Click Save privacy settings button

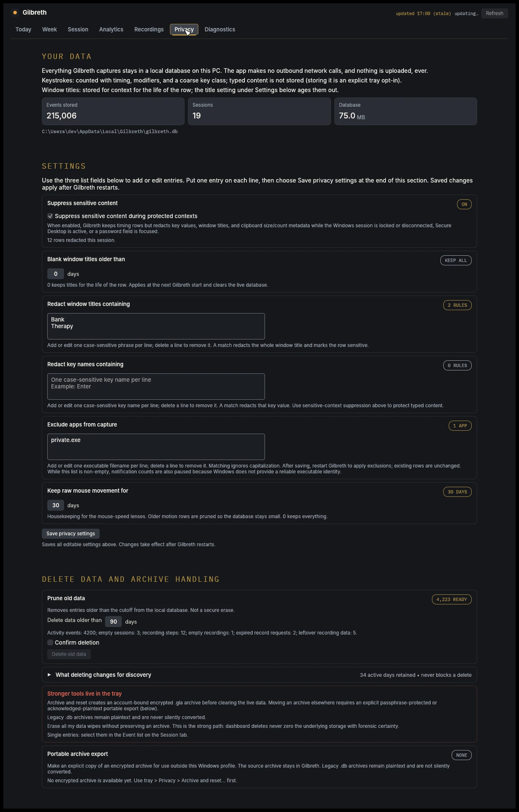[x=71, y=534]
